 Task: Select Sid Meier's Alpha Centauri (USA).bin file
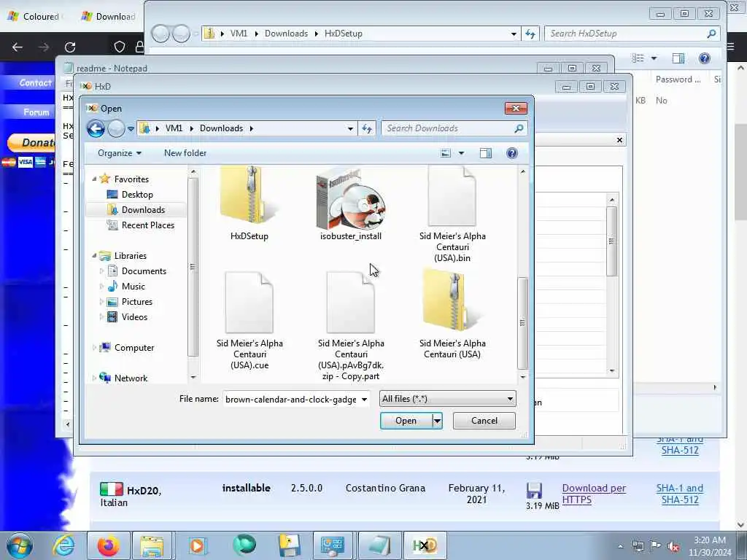click(452, 214)
